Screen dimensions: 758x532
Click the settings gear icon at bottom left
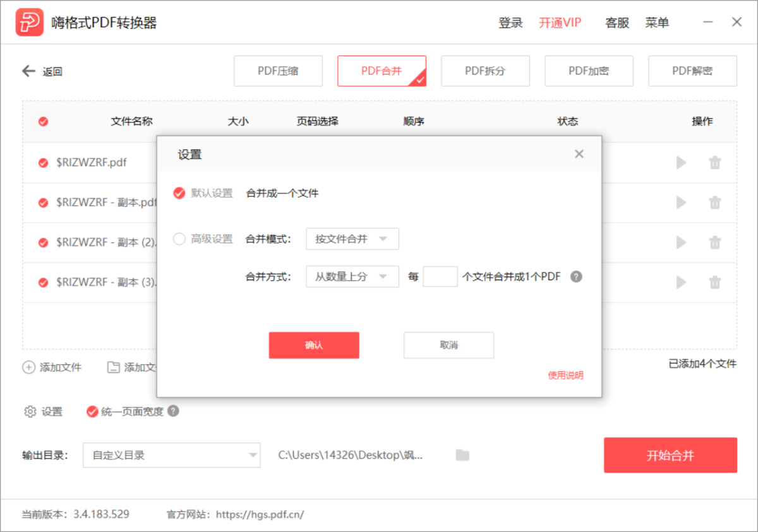tap(30, 411)
